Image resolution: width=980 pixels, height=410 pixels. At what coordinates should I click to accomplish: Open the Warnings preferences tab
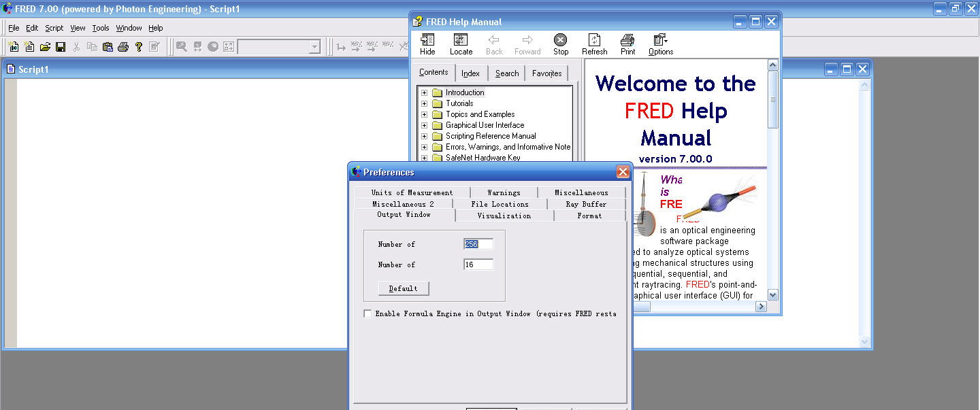click(504, 192)
